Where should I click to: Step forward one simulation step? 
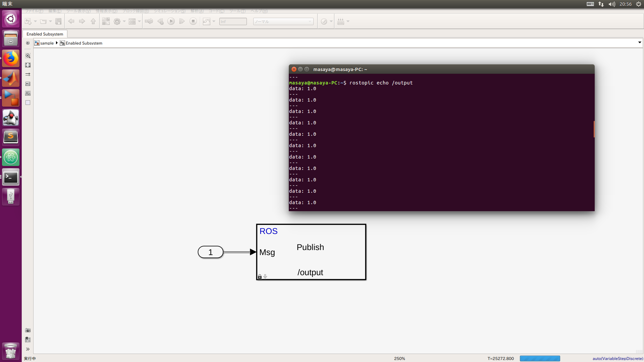click(182, 21)
